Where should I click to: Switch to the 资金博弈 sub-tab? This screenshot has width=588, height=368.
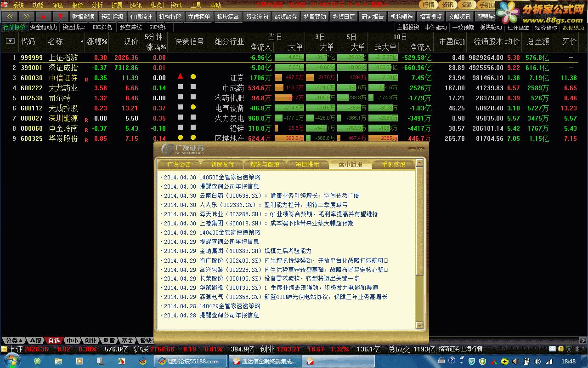73,27
